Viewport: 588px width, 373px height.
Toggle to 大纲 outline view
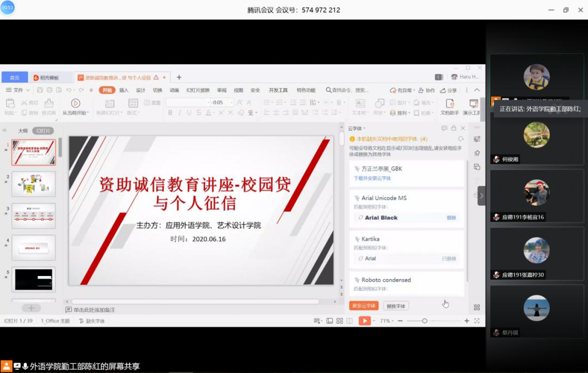22,131
